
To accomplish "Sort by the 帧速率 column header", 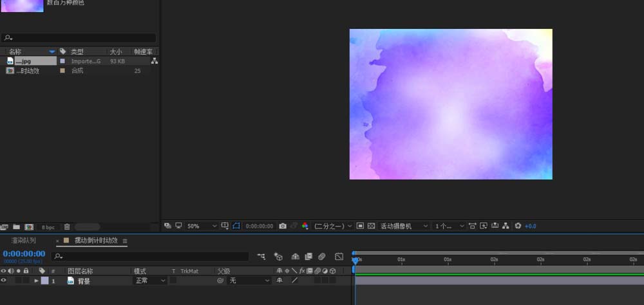I will click(x=144, y=51).
